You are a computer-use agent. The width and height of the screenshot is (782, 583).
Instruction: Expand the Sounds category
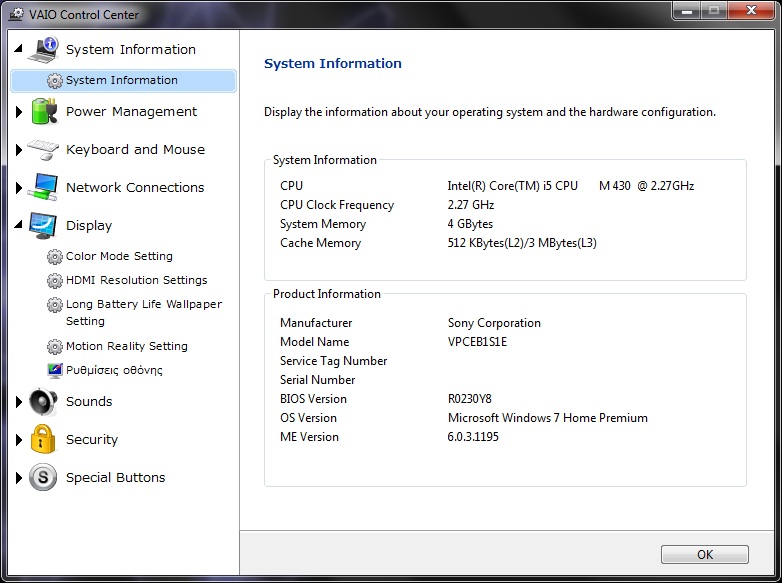click(19, 401)
